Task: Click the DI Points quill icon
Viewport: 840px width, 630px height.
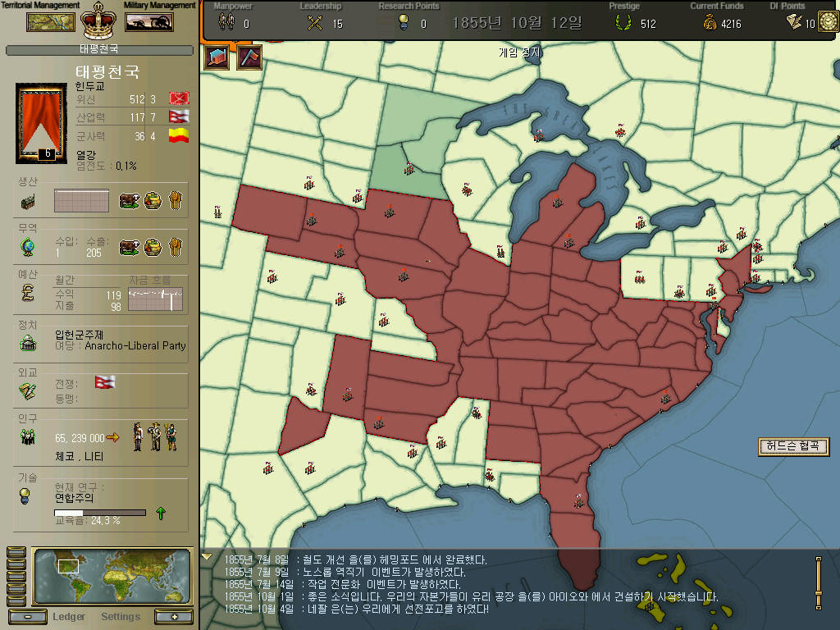Action: pos(794,21)
